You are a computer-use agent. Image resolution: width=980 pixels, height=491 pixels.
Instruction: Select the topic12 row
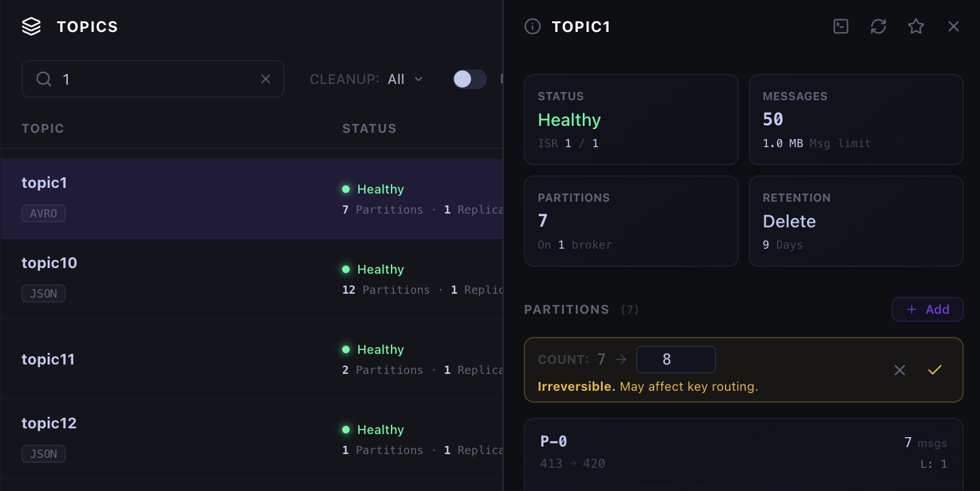point(252,439)
